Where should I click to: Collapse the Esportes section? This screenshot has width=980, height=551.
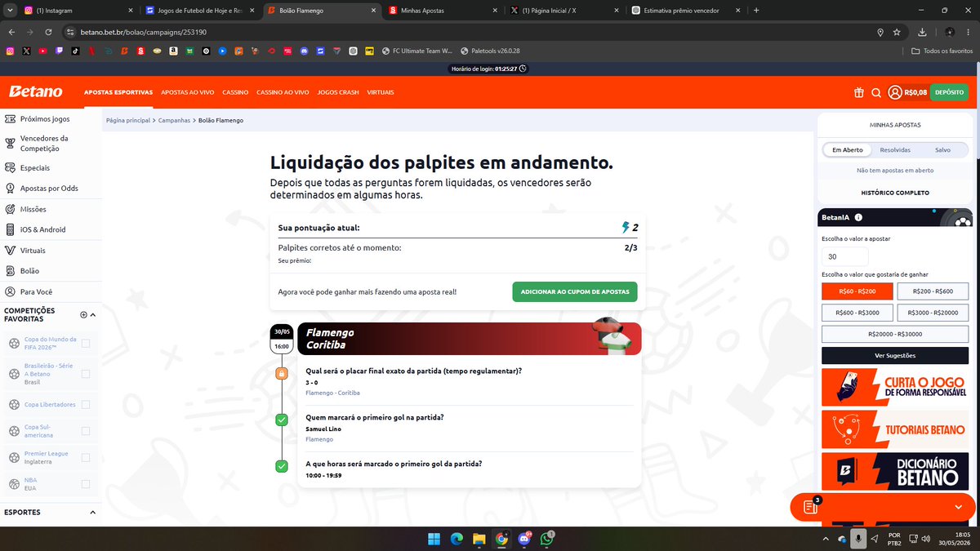[x=92, y=513]
